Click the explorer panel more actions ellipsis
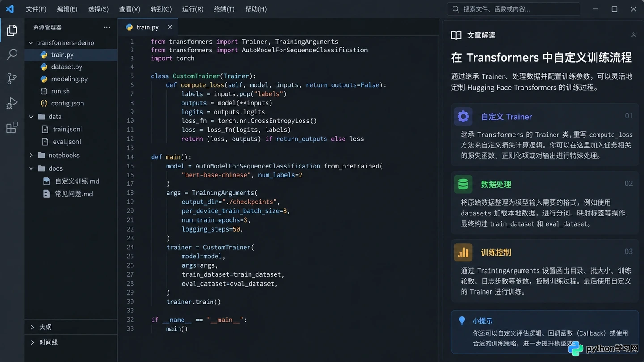This screenshot has width=644, height=362. coord(106,27)
